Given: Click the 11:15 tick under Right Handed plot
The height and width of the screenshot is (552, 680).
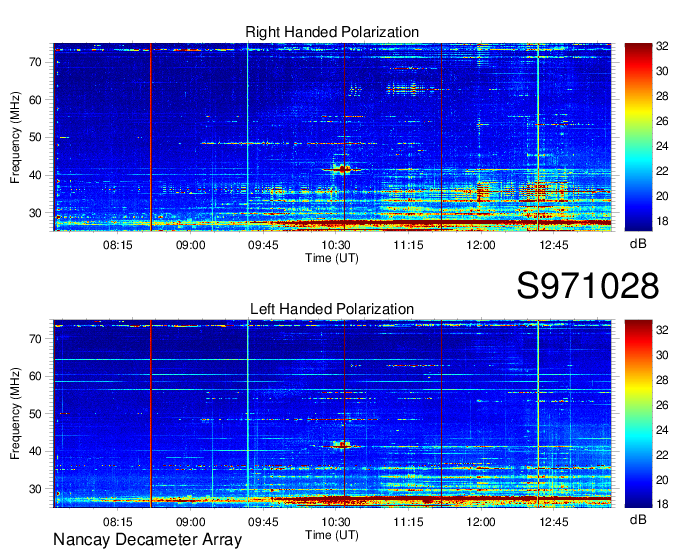Looking at the screenshot, I should point(409,245).
